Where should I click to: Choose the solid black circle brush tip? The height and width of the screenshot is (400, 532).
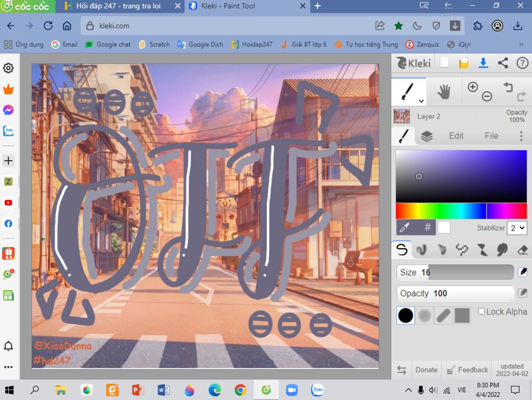click(x=405, y=315)
